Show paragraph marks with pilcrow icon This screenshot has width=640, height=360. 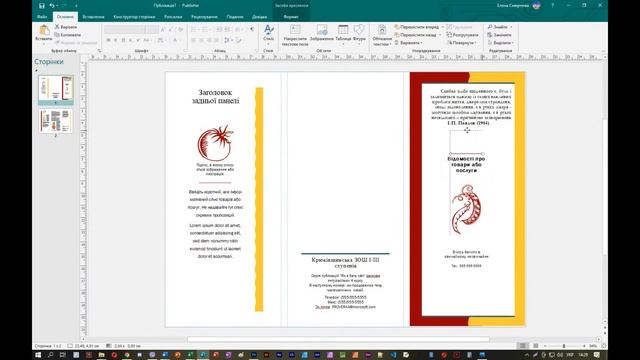tap(252, 29)
